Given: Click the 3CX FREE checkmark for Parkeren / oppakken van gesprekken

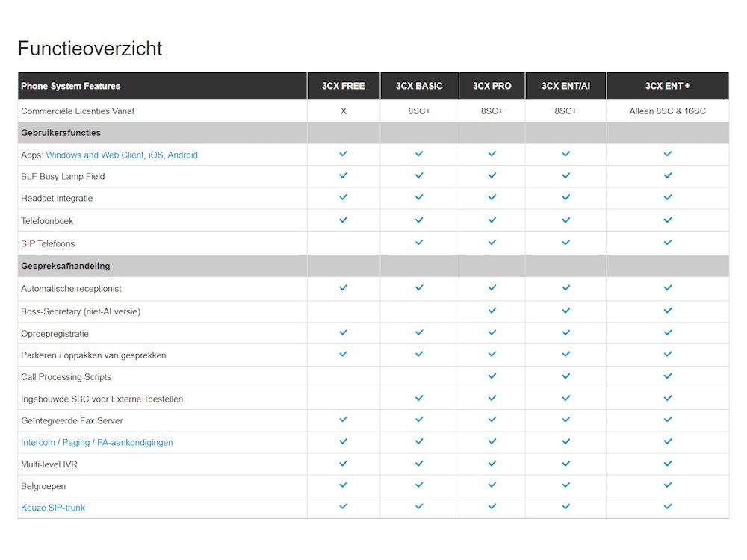Looking at the screenshot, I should [343, 354].
